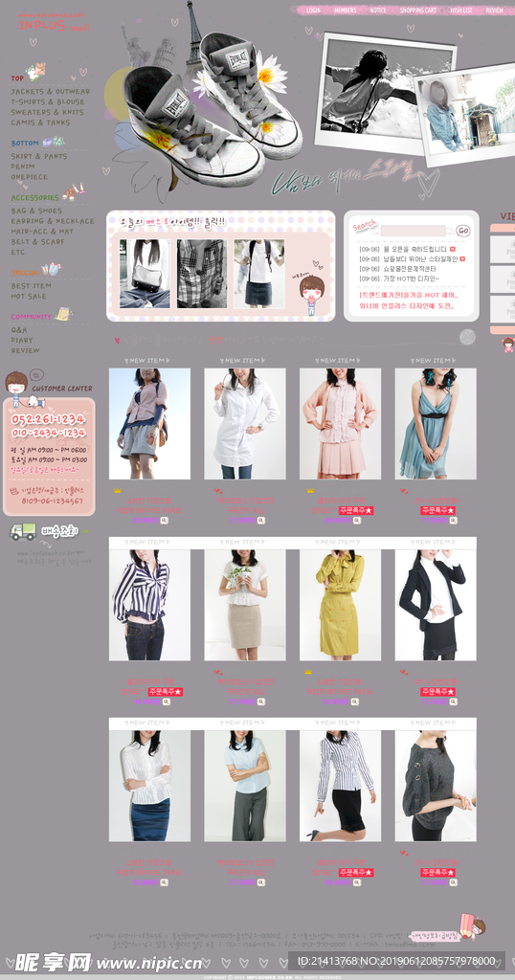Open the white bag best-item thumbnail
The width and height of the screenshot is (515, 980).
pyautogui.click(x=145, y=274)
